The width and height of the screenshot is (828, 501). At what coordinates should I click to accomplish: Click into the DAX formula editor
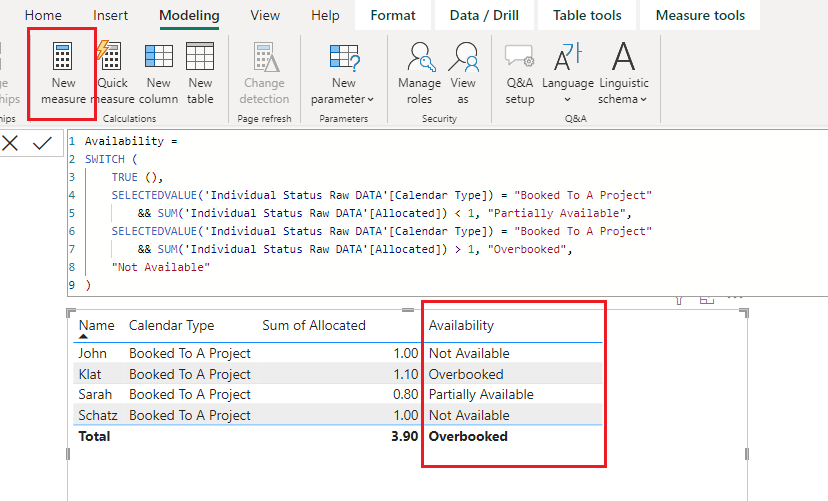pos(448,213)
